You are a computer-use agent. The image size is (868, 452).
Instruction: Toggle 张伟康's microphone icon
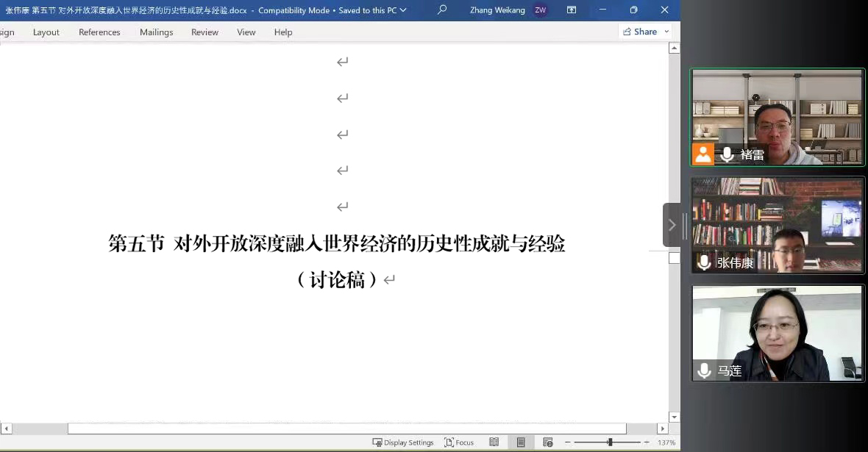704,262
